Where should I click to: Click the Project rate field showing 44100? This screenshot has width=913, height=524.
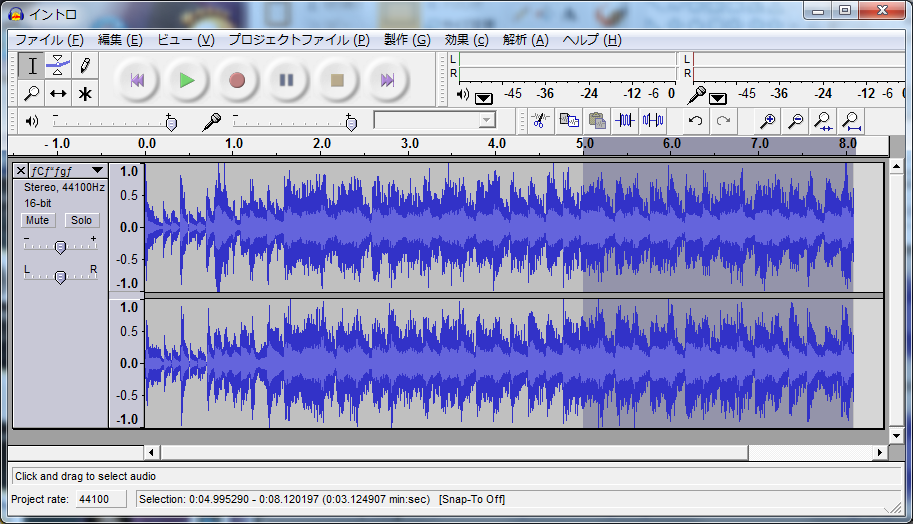click(101, 499)
